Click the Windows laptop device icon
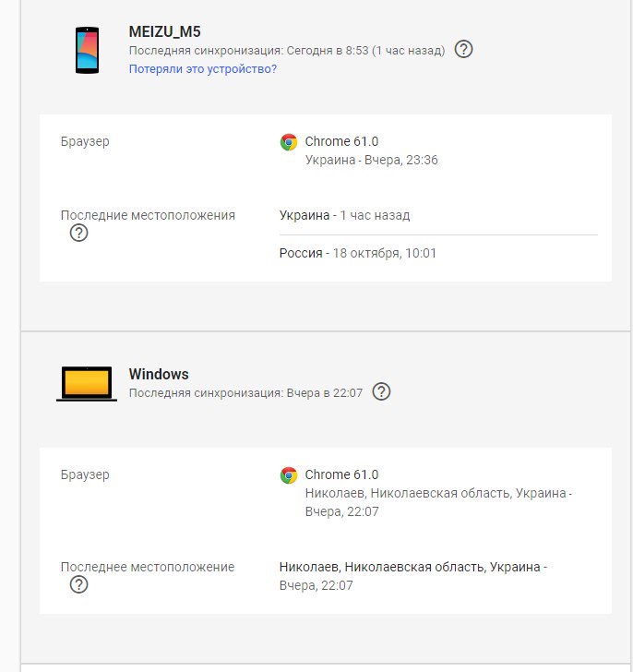Viewport: 633px width, 672px height. (x=87, y=383)
